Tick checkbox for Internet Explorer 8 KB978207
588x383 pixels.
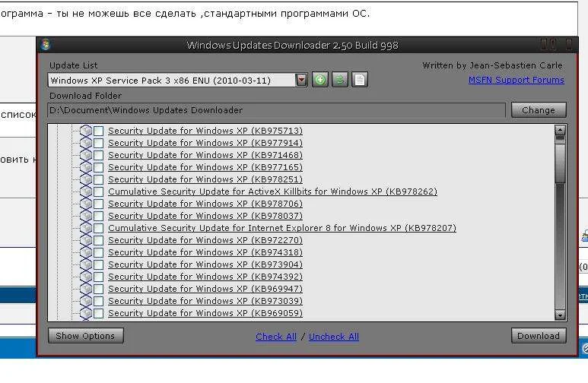[x=99, y=228]
